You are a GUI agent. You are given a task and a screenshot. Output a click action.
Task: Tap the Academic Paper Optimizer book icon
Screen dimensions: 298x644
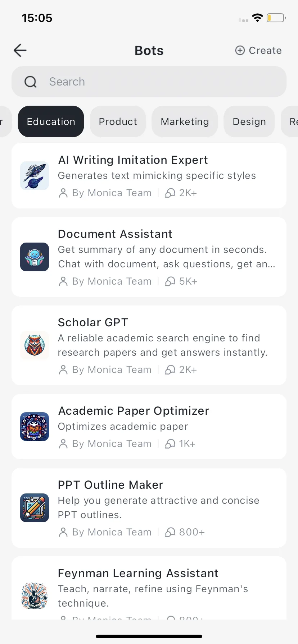click(x=35, y=427)
